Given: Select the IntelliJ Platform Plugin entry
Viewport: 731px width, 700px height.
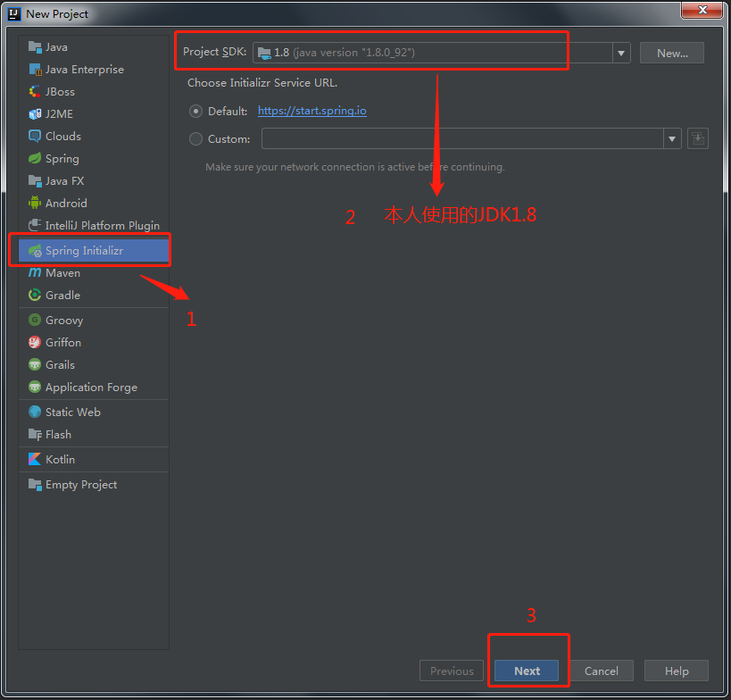Looking at the screenshot, I should (94, 225).
